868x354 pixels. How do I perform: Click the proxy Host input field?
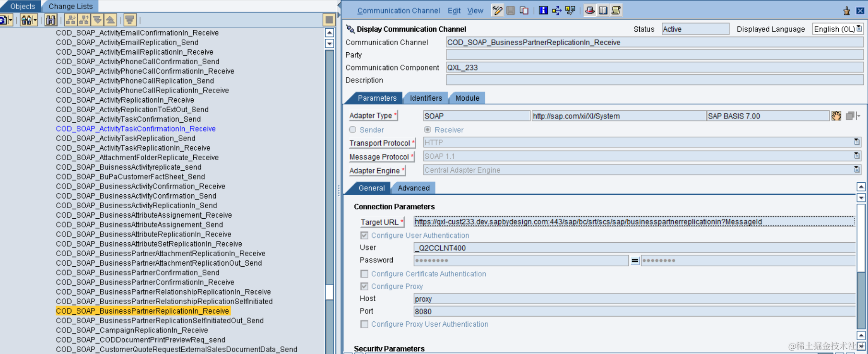(634, 299)
